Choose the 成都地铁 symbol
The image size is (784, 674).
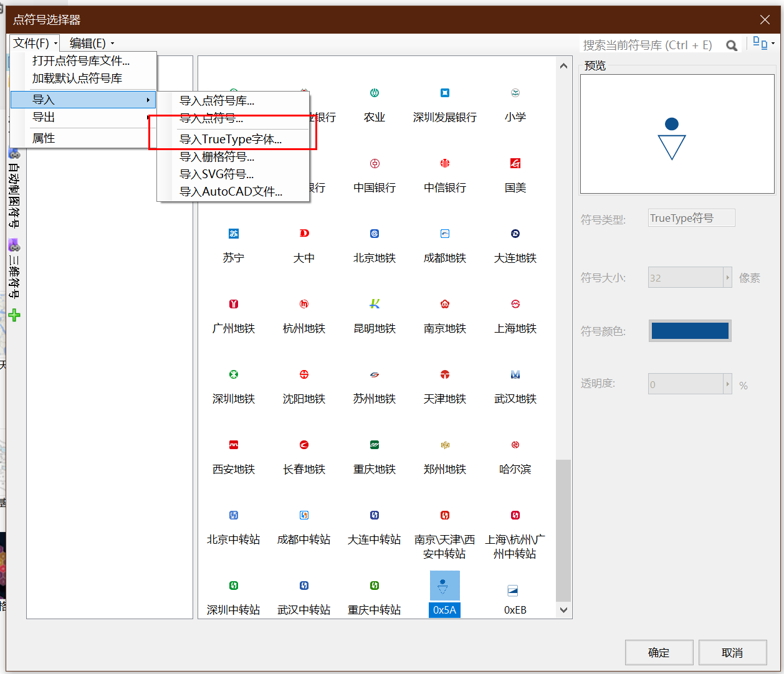coord(445,234)
